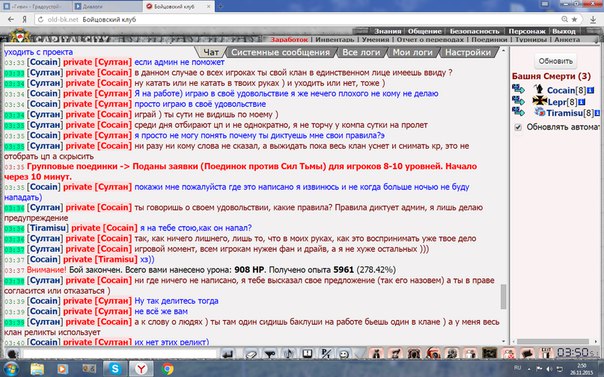Open the smiley emoticons picker
Viewport: 604px width, 377px height.
click(344, 354)
